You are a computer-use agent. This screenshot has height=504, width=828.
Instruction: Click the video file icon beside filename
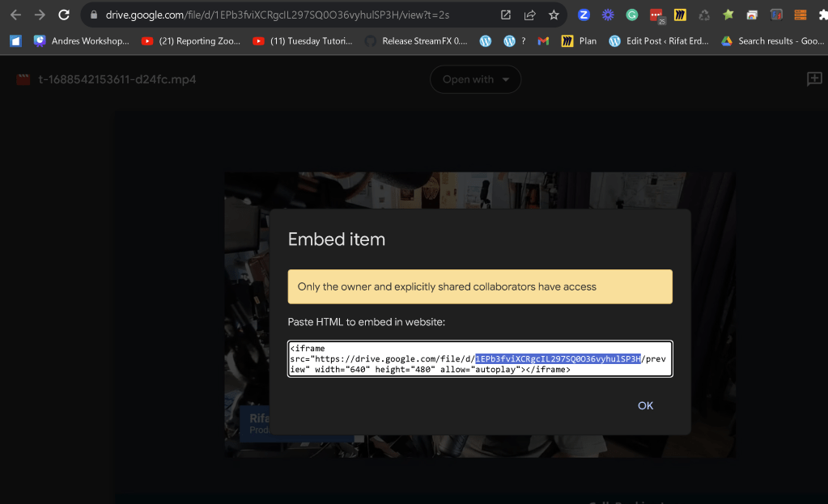[23, 80]
